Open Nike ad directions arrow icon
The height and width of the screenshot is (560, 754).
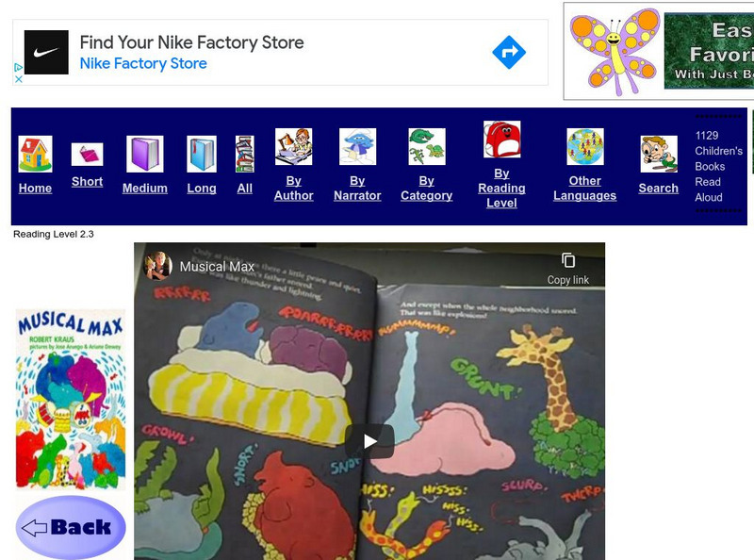tap(509, 52)
